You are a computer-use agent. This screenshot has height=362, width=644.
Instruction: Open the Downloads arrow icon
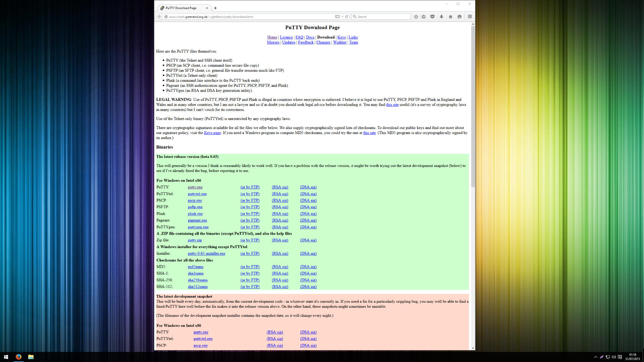coord(441,16)
